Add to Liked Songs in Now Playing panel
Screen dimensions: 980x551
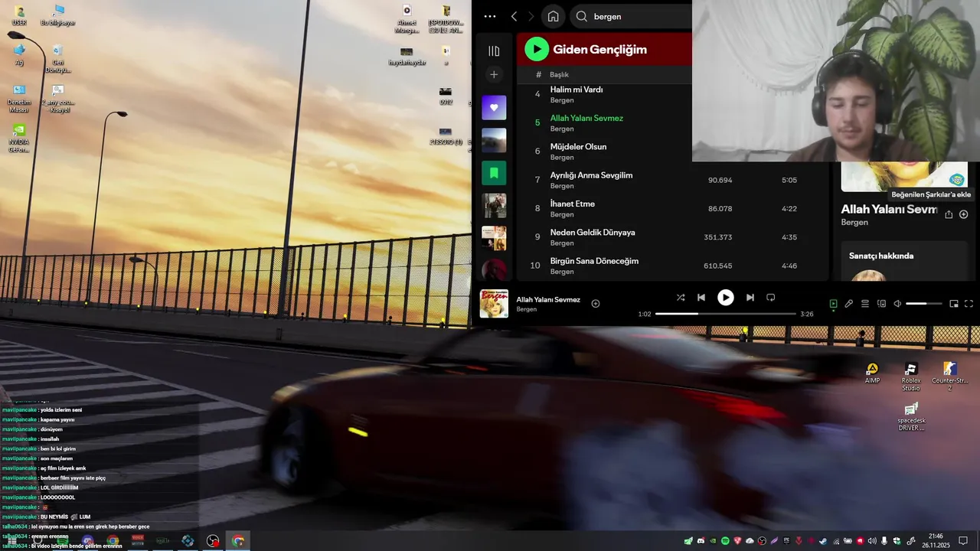(x=964, y=214)
